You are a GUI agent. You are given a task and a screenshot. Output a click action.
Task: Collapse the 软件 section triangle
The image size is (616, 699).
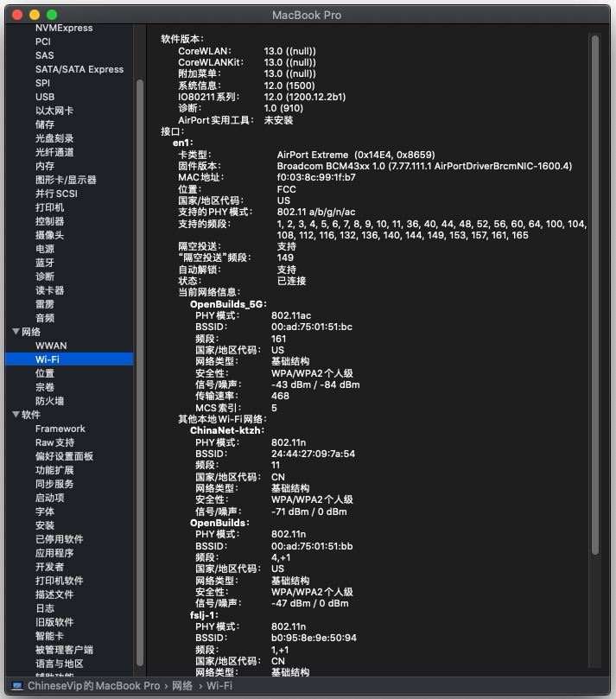[x=16, y=414]
